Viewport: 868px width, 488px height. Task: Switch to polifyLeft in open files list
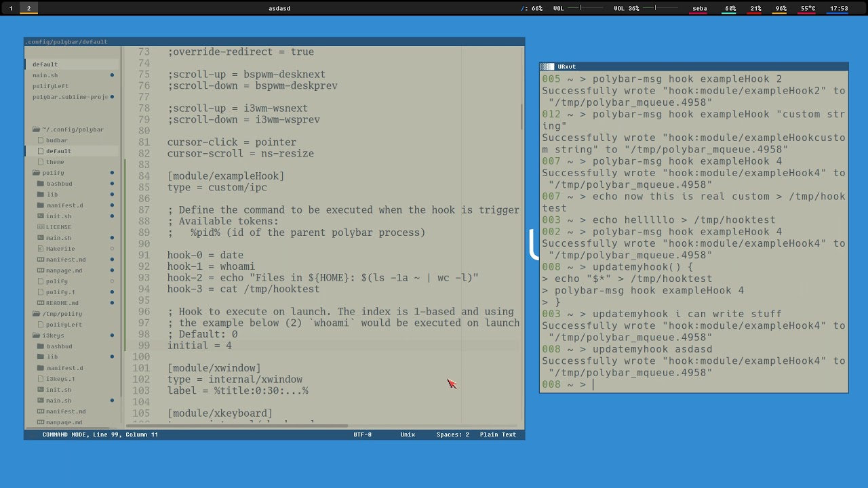(50, 86)
